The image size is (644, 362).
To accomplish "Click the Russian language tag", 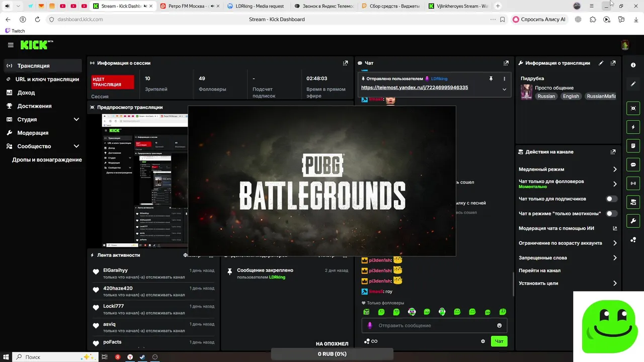I will pos(546,96).
